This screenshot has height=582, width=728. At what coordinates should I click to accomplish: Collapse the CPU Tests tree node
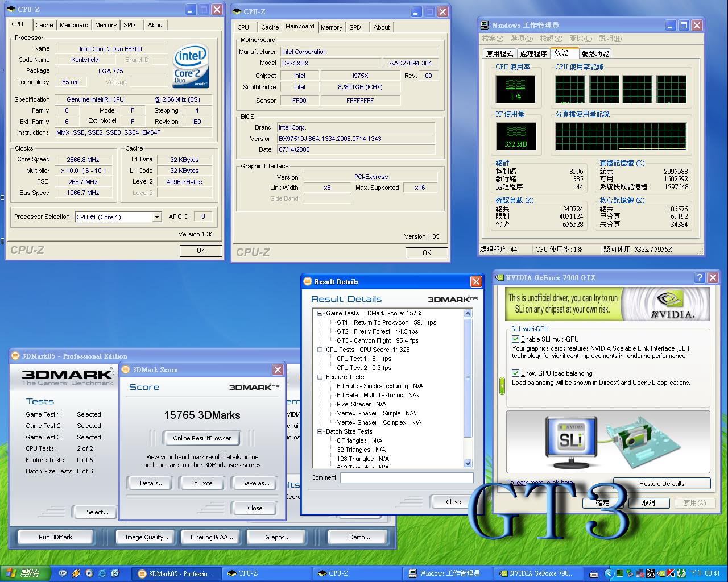(x=320, y=350)
